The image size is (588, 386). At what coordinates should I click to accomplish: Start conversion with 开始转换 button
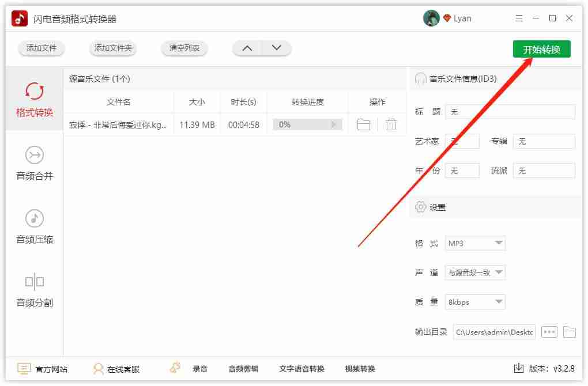(x=541, y=49)
